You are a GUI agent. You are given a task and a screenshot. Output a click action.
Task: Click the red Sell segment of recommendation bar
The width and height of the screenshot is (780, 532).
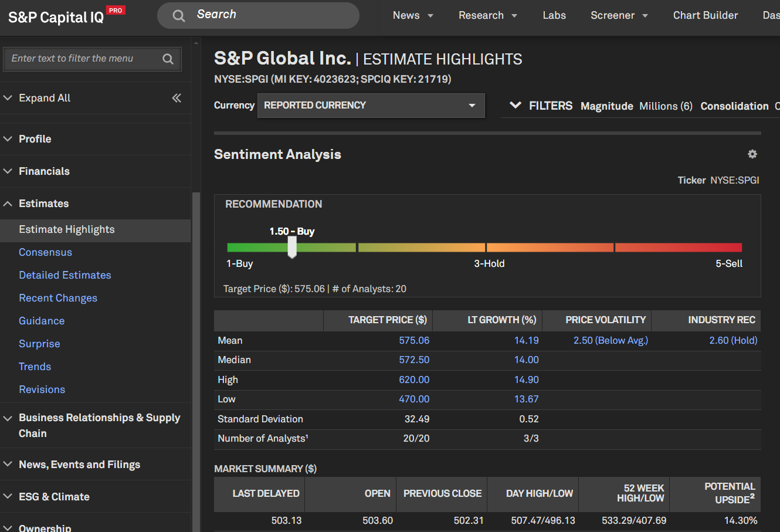(679, 248)
